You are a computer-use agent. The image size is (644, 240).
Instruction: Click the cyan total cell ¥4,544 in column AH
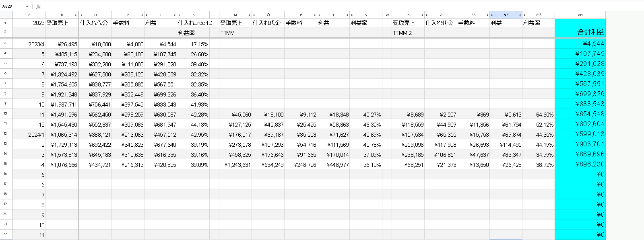click(x=580, y=44)
